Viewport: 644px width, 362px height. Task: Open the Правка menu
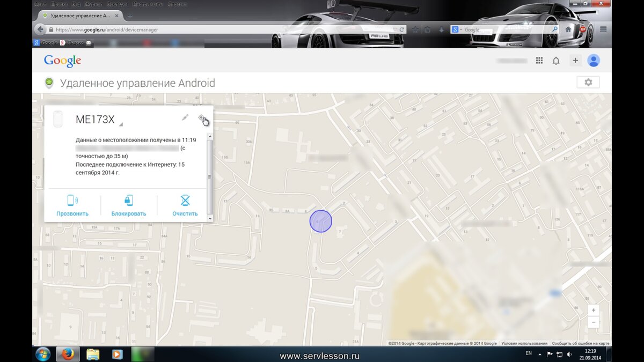[x=60, y=4]
